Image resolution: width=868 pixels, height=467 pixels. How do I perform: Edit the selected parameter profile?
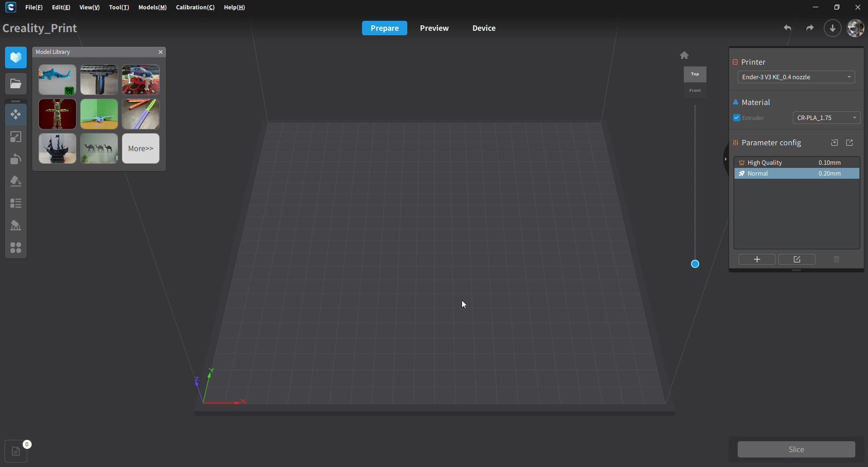pos(797,259)
